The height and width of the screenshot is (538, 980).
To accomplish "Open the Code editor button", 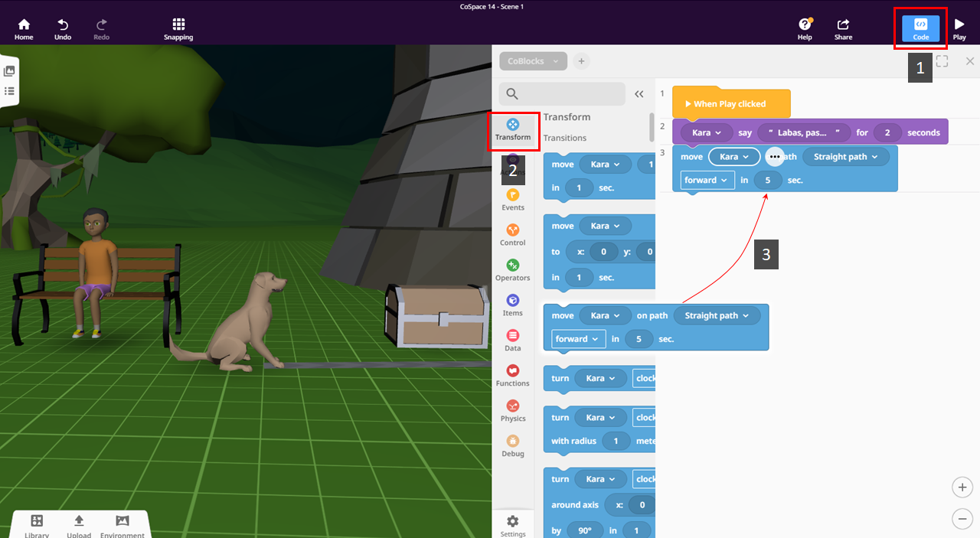I will [x=920, y=28].
